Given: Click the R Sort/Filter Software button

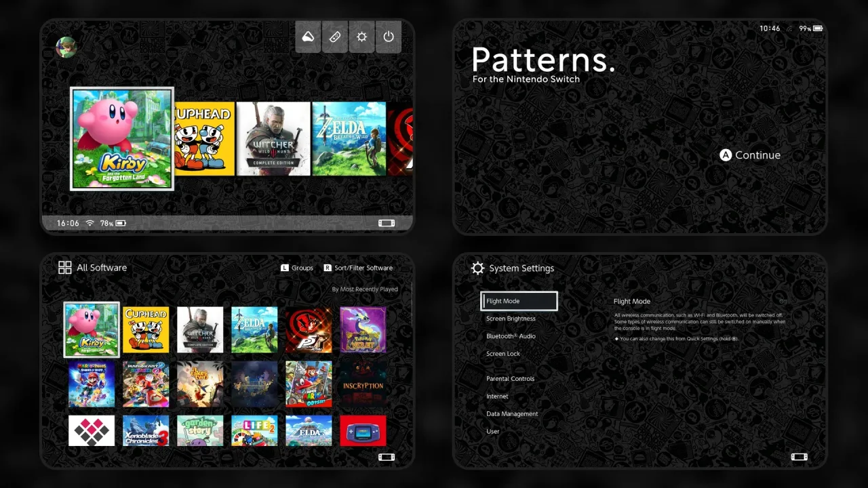Looking at the screenshot, I should click(x=358, y=268).
